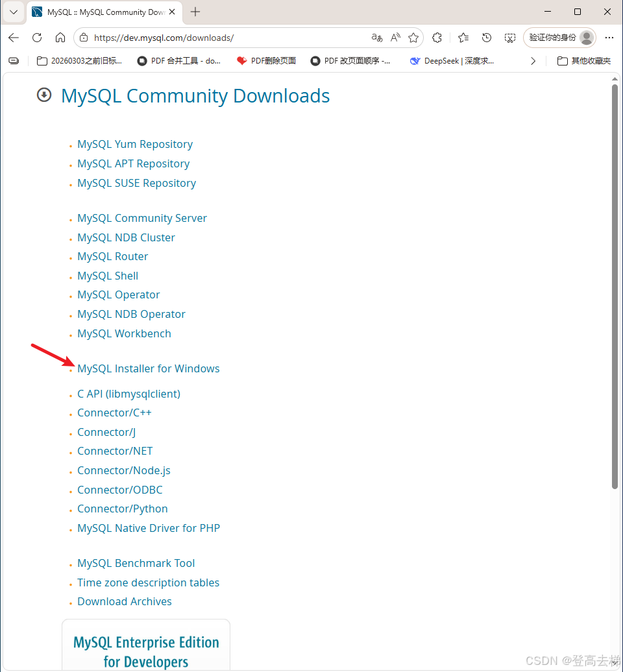The height and width of the screenshot is (672, 623).
Task: Open MySQL NDB Cluster
Action: click(126, 237)
